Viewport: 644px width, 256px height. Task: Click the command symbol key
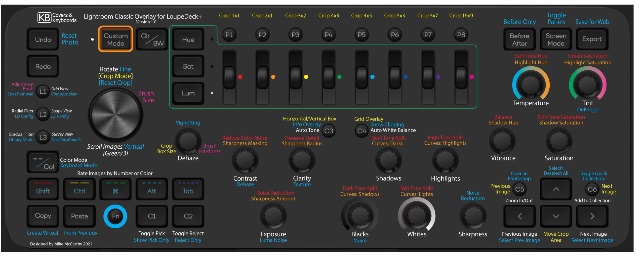click(x=115, y=189)
